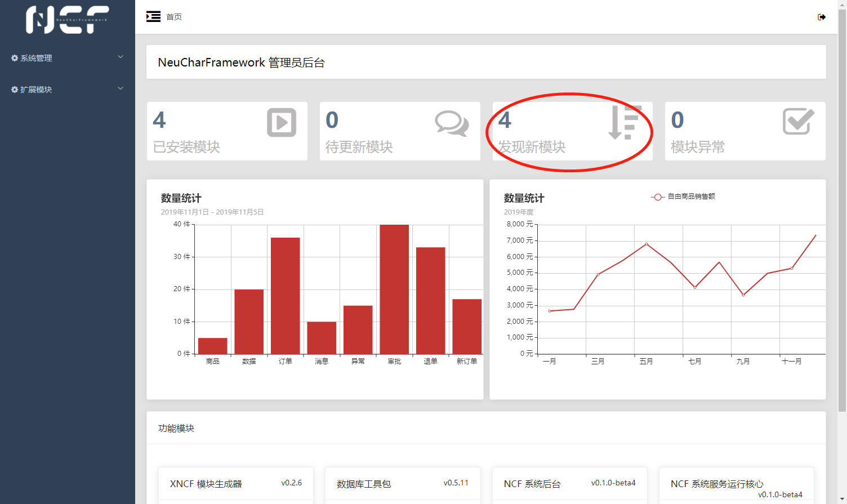The height and width of the screenshot is (504, 847).
Task: Click the gear icon beside 扩展模块
Action: pos(15,90)
